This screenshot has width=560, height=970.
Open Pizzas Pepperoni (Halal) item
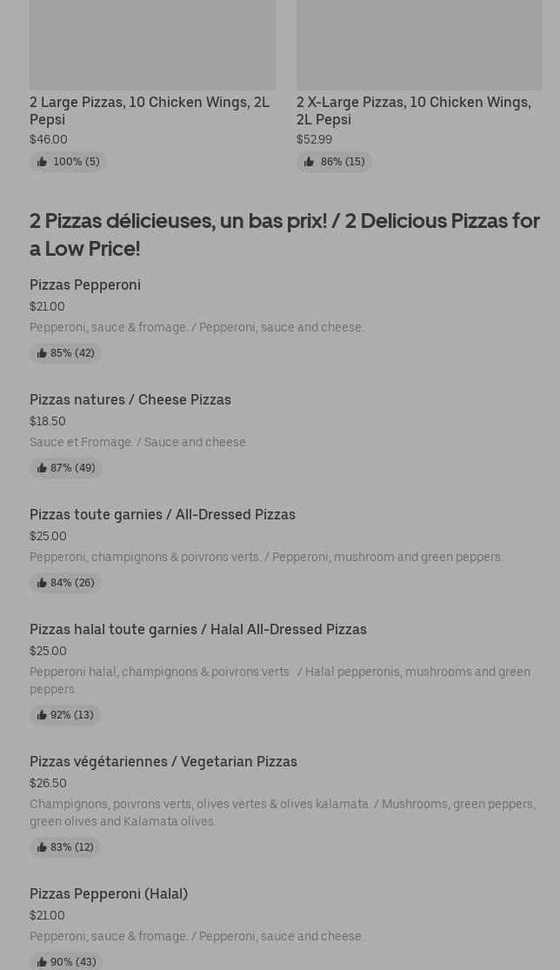coord(109,893)
